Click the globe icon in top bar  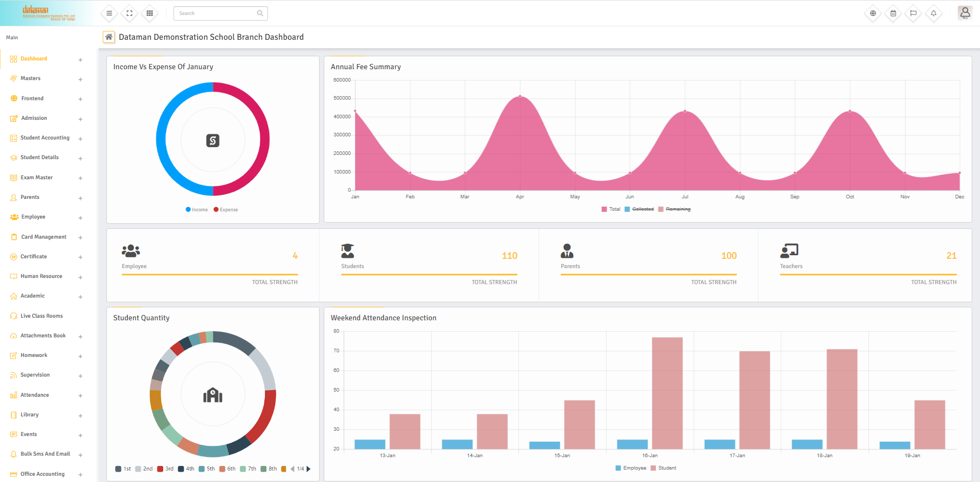pyautogui.click(x=873, y=13)
